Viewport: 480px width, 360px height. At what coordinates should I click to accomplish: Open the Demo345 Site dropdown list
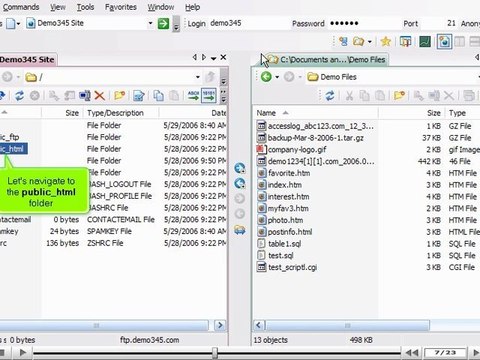[x=150, y=23]
